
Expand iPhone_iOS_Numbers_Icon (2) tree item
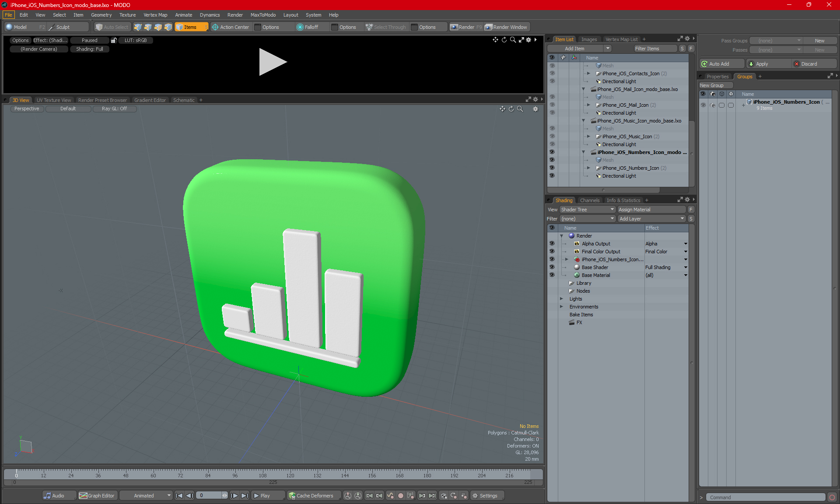coord(588,168)
